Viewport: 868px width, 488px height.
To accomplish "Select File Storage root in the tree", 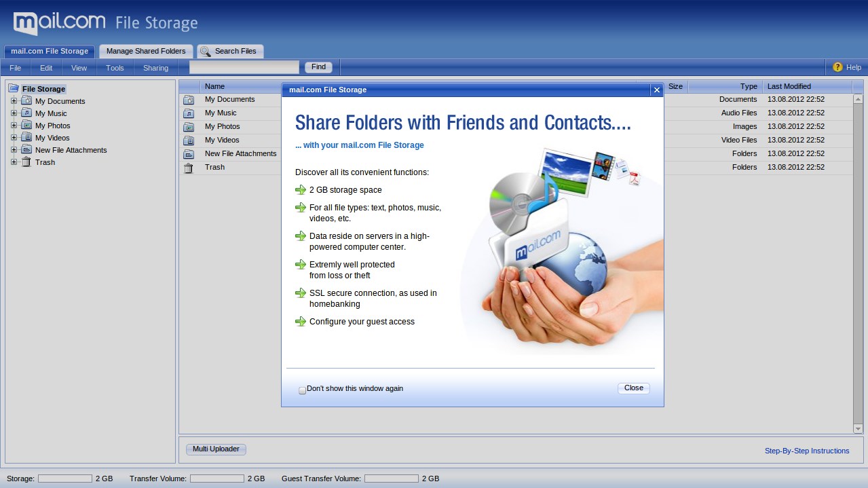I will (43, 89).
